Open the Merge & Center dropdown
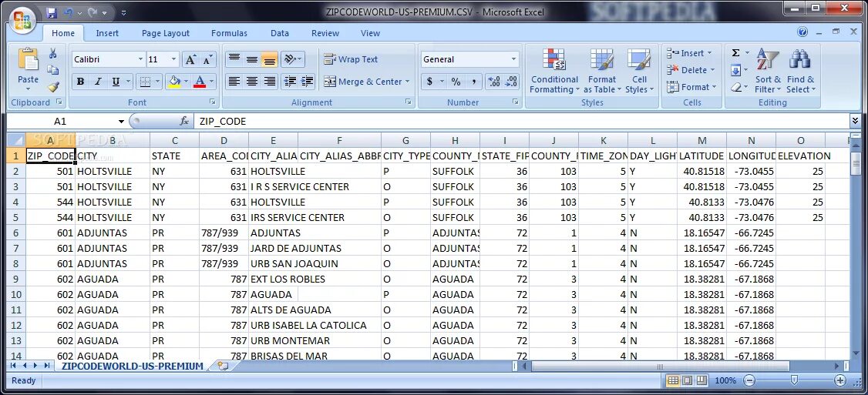Viewport: 868px width, 395px height. point(408,82)
